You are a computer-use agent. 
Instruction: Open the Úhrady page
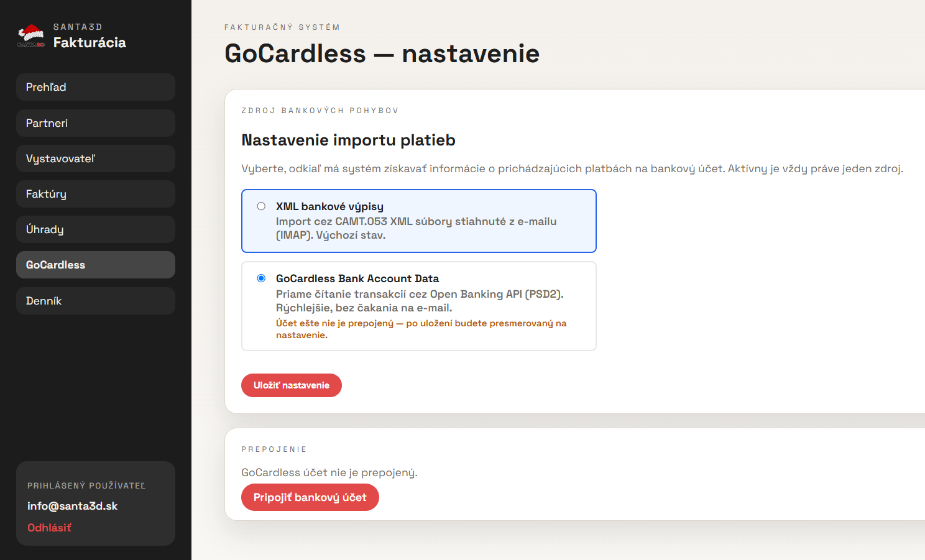click(96, 229)
